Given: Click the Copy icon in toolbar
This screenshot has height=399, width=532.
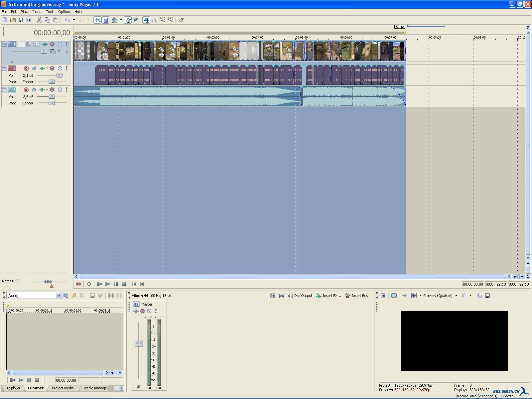Looking at the screenshot, I should 47,20.
